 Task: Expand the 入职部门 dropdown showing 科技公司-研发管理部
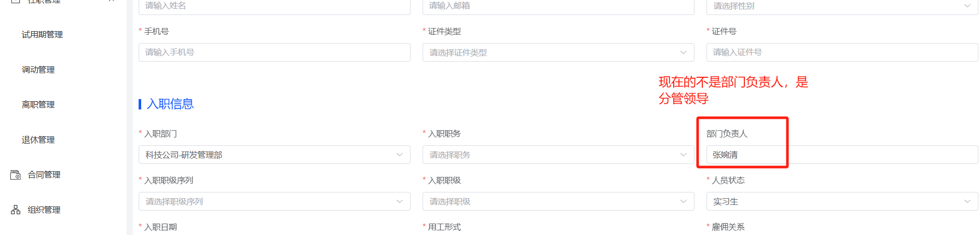(x=274, y=155)
